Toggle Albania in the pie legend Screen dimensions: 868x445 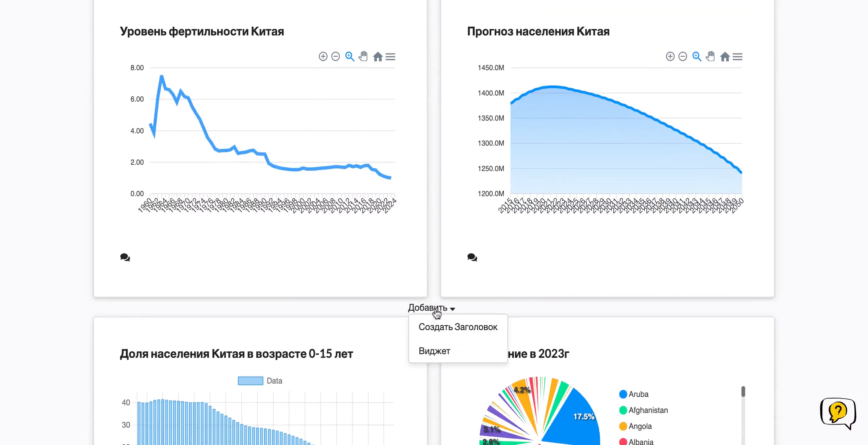636,442
